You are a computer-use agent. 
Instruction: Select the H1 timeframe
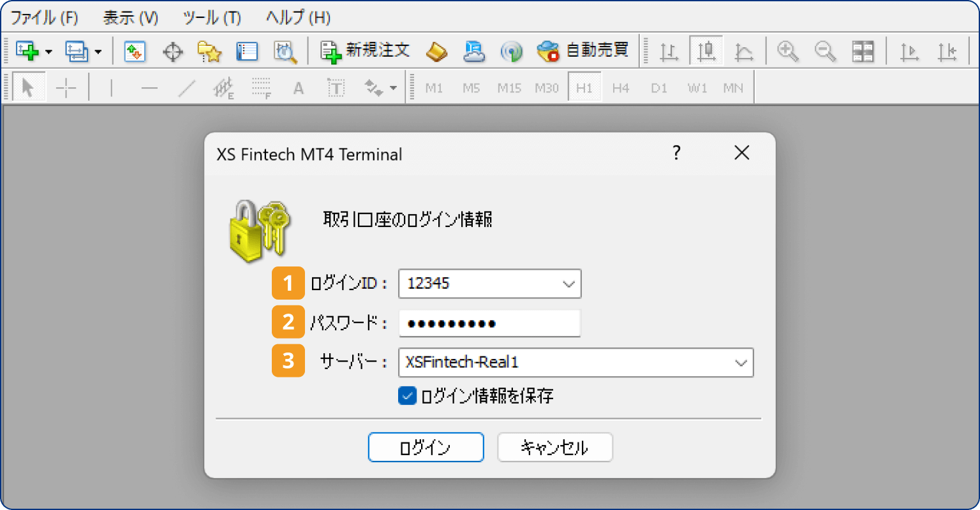584,88
